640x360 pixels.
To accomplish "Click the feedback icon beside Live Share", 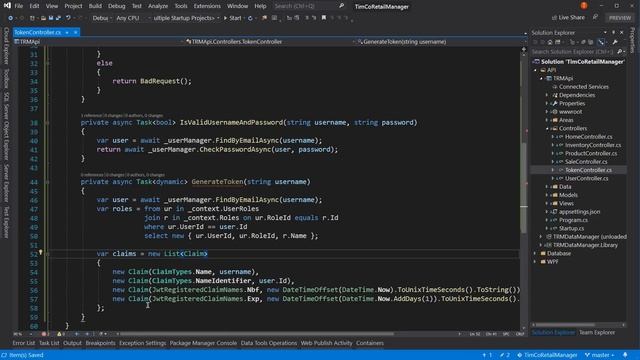I will [595, 17].
